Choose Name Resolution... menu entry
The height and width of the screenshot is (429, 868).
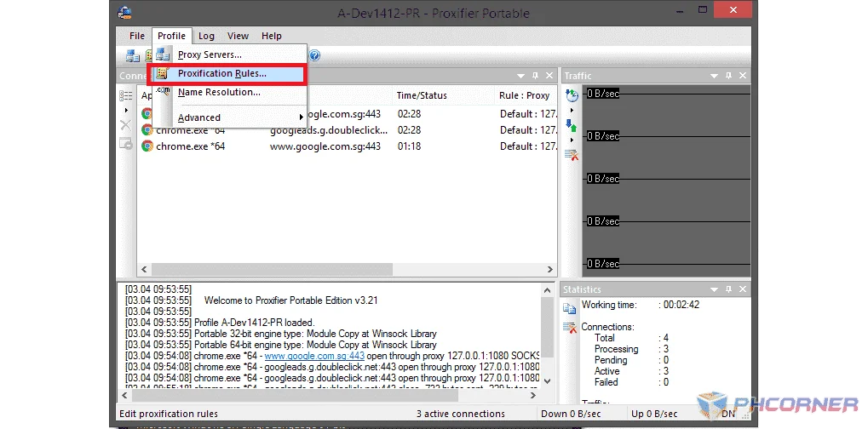point(230,92)
